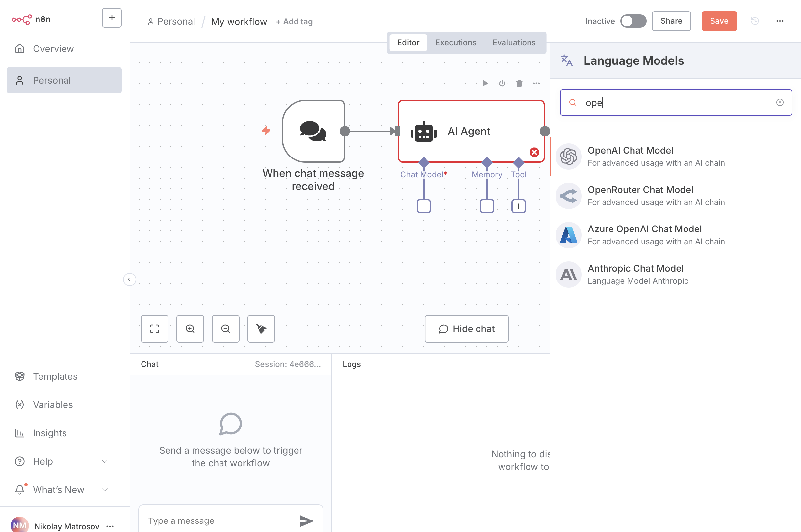
Task: Zoom in on the canvas
Action: pyautogui.click(x=190, y=328)
